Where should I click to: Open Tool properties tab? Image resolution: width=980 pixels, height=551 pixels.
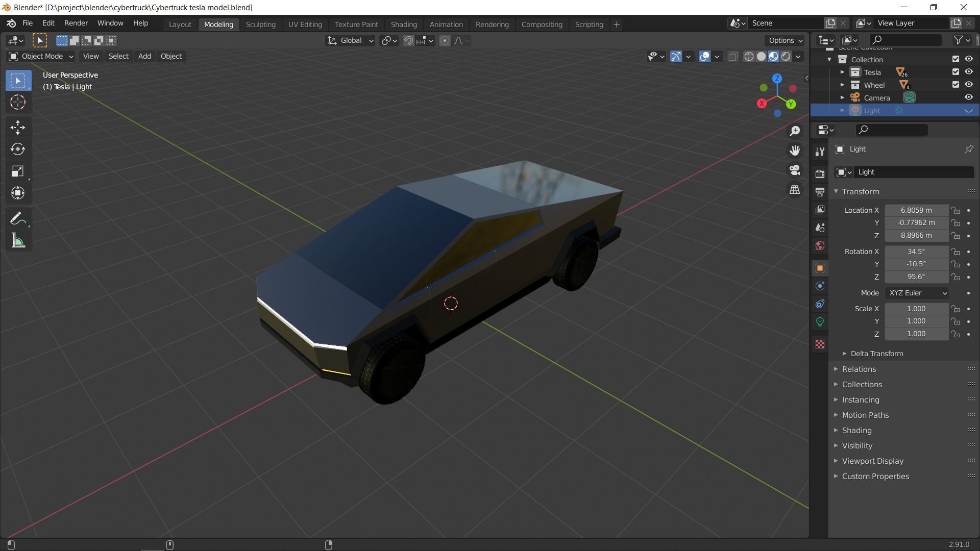coord(820,152)
